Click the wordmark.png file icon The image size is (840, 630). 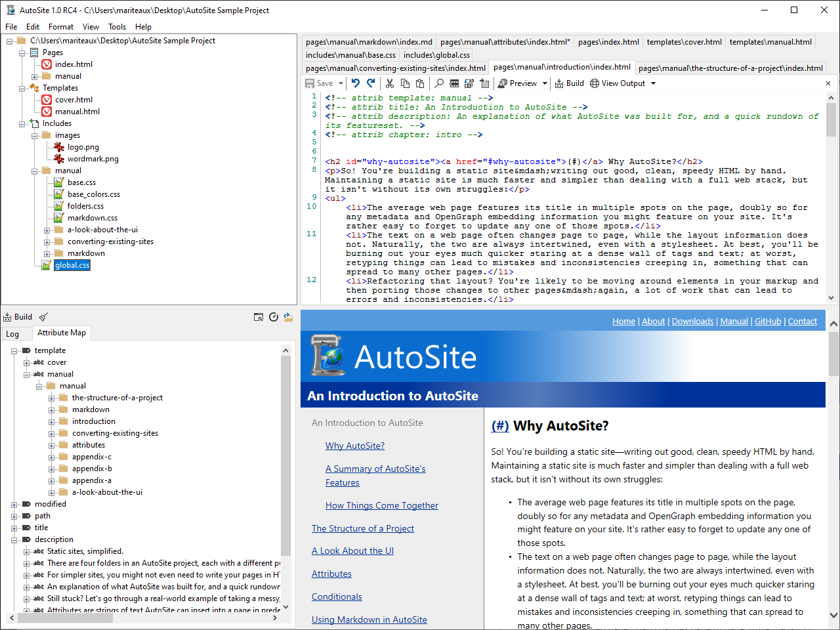tap(59, 159)
